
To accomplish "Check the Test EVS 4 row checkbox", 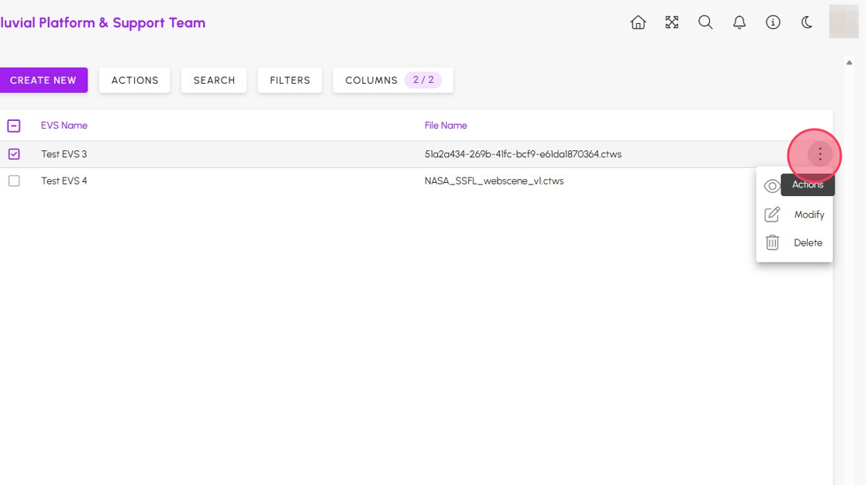I will pos(14,181).
